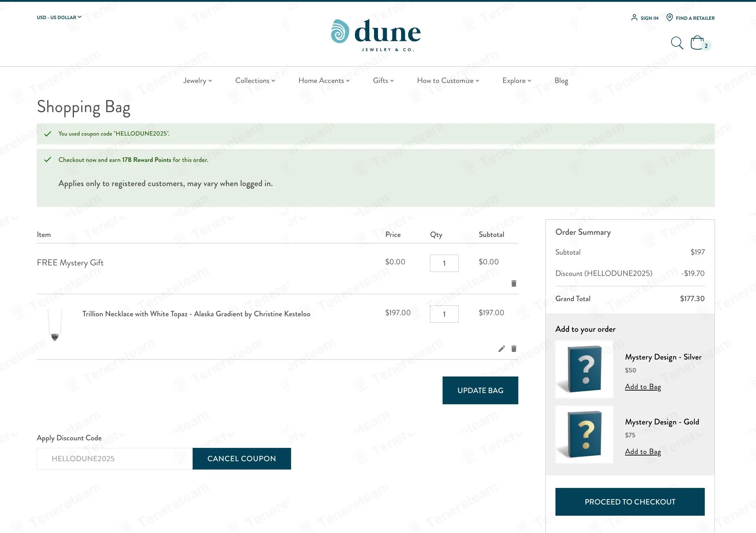Delete the FREE Mystery Gift item
756x533 pixels.
coord(514,283)
